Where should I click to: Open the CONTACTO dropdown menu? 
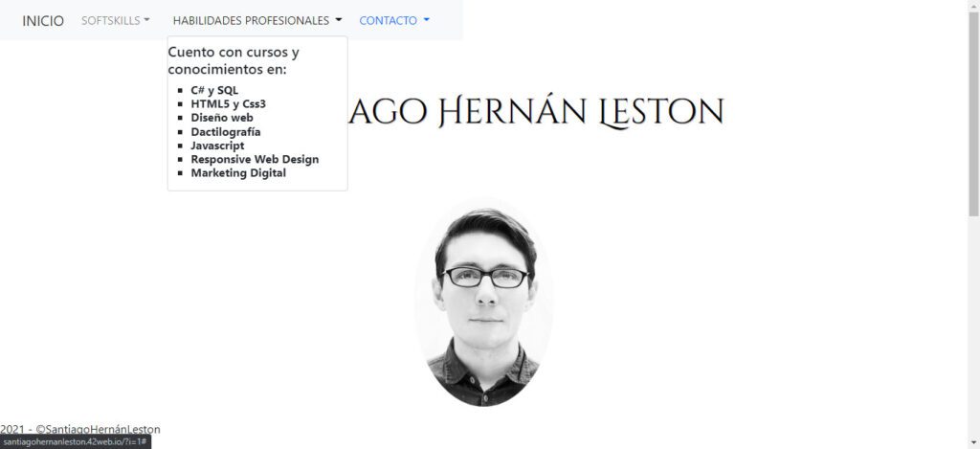click(394, 21)
